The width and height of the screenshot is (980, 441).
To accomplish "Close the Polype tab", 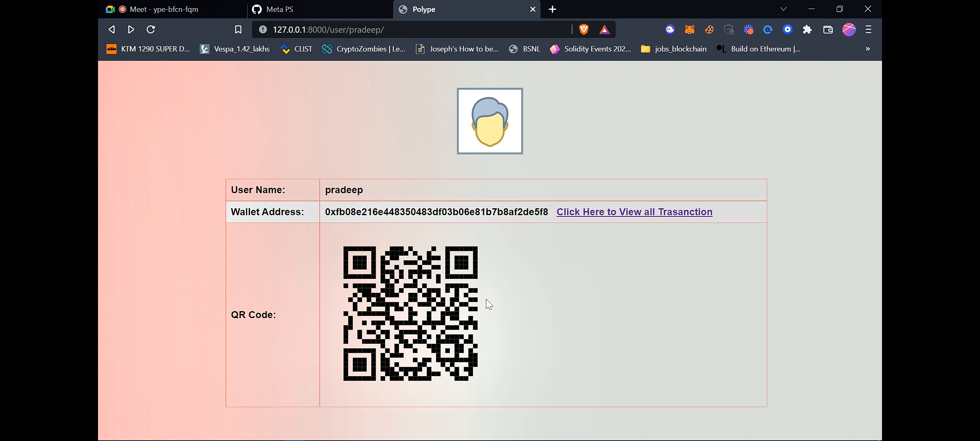I will coord(532,9).
